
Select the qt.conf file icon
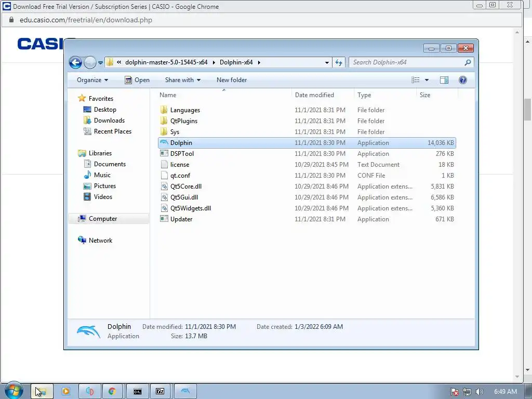[164, 175]
